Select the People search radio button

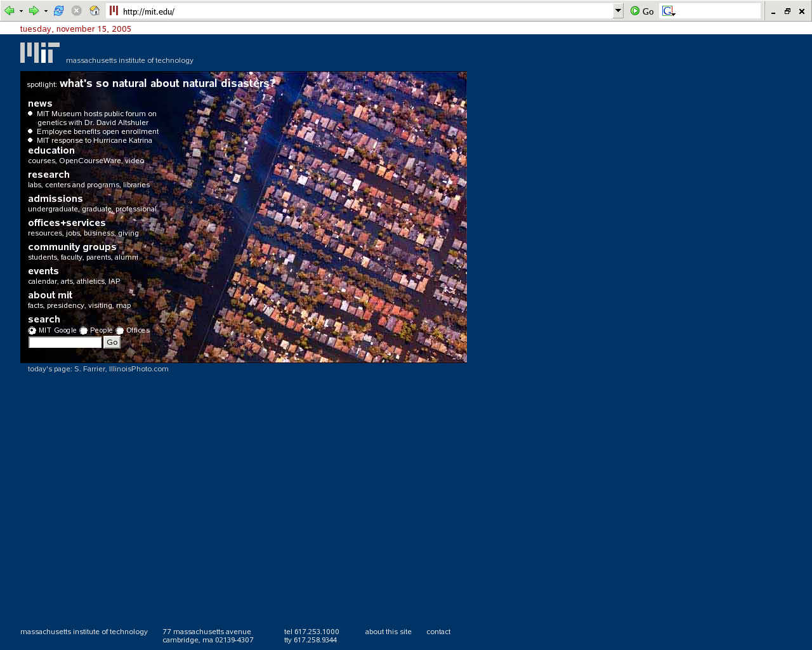84,331
